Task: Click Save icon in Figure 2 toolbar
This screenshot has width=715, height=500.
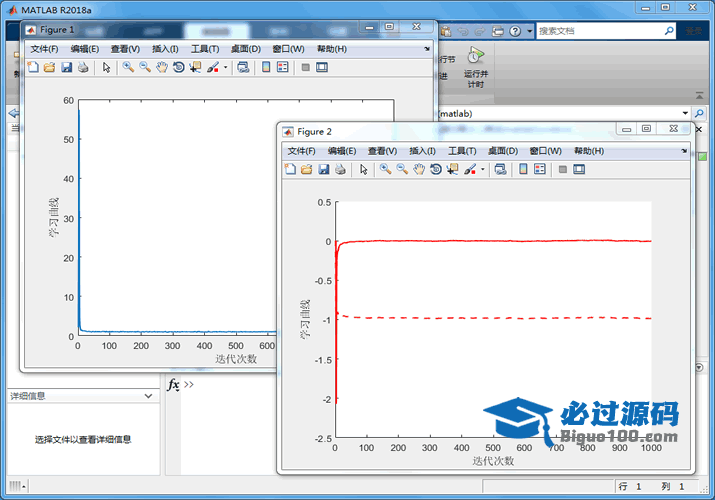Action: (324, 170)
